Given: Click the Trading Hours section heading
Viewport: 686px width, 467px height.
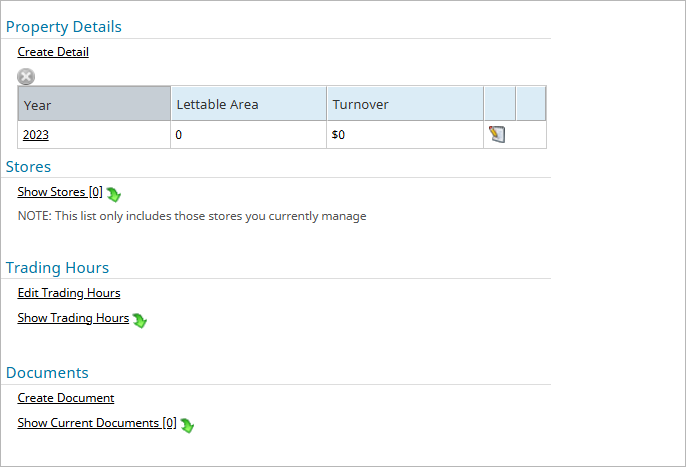Looking at the screenshot, I should [57, 267].
